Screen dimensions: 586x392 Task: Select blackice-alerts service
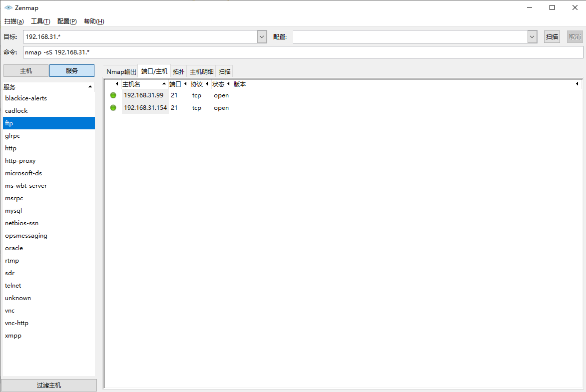point(48,98)
